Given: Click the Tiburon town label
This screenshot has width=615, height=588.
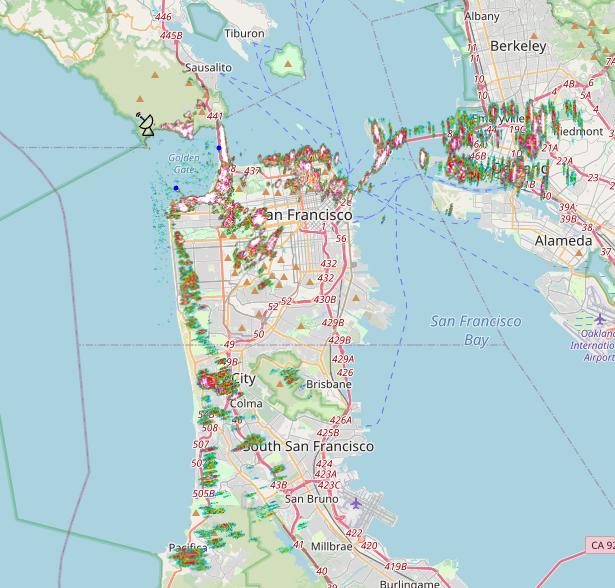Looking at the screenshot, I should click(244, 33).
